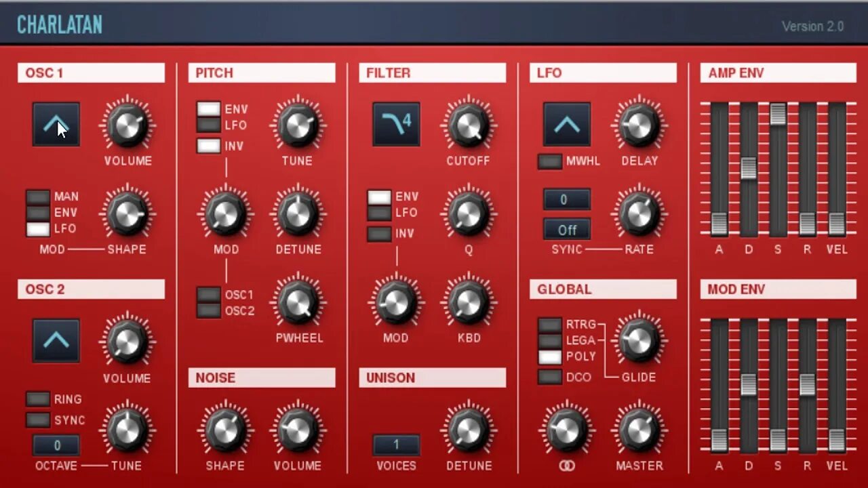Click the OSC 2 waveform selector button

click(56, 340)
